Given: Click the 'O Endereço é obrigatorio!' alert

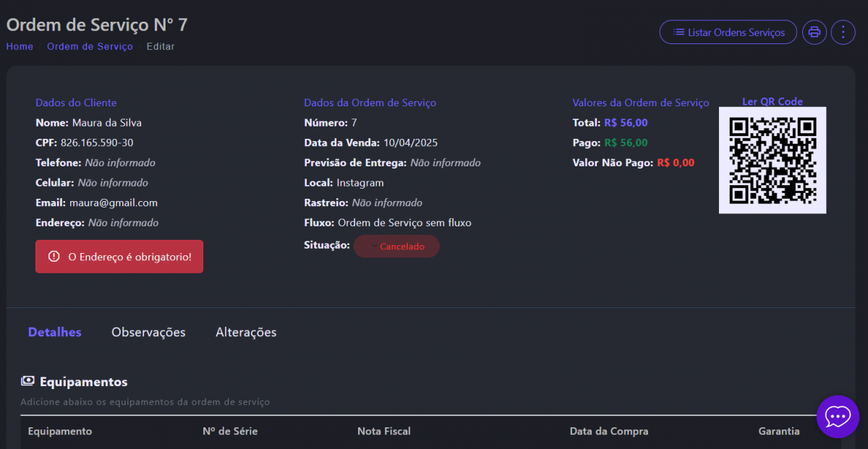Looking at the screenshot, I should point(119,257).
